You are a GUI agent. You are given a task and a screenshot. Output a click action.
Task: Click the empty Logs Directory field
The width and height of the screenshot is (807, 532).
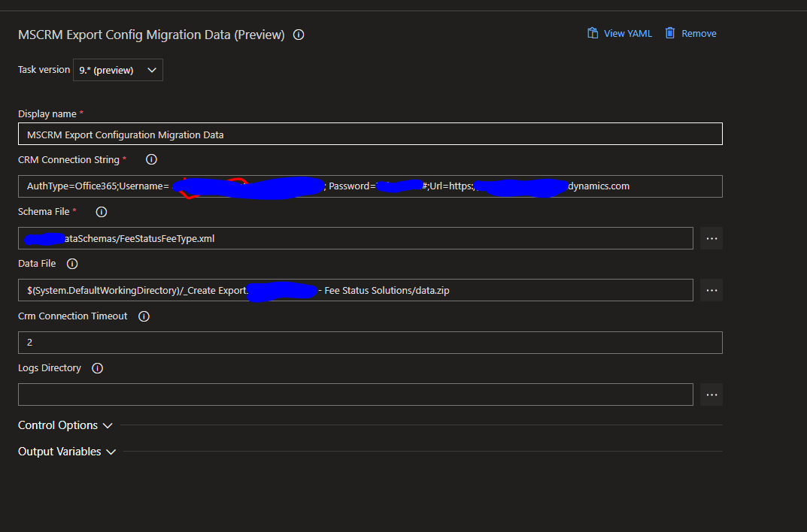(x=356, y=394)
